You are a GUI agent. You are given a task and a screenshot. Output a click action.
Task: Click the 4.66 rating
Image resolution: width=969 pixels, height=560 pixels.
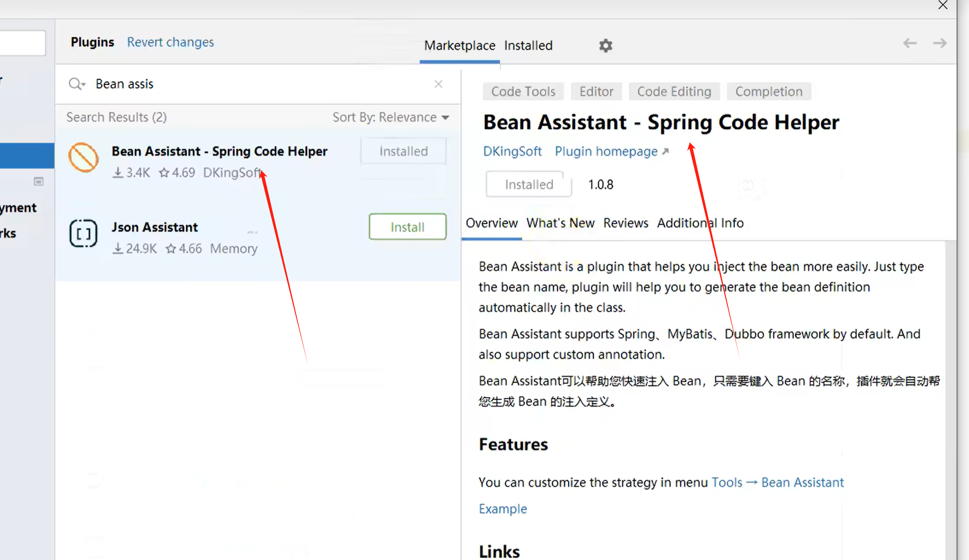(184, 249)
